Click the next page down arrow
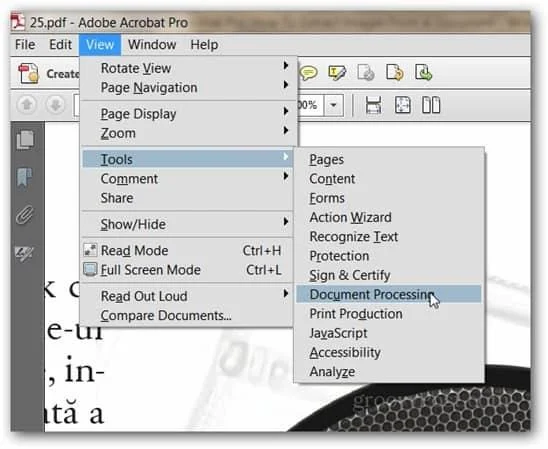Viewport: 548px width, 449px height. point(55,104)
